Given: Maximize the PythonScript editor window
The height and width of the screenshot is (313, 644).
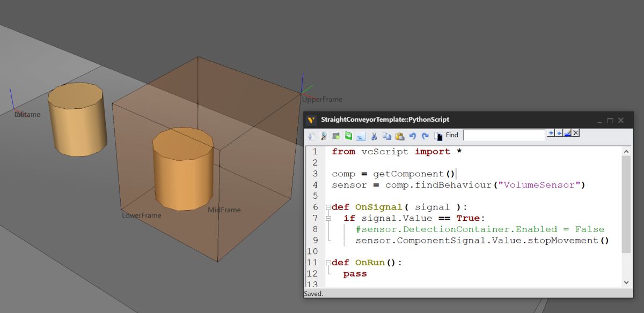Looking at the screenshot, I should [610, 121].
